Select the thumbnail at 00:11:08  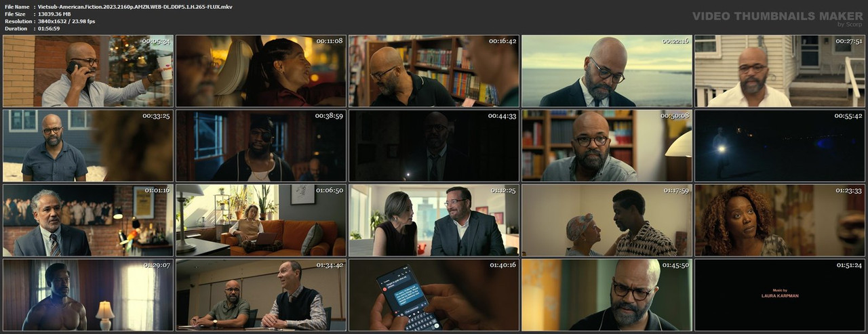pos(261,71)
